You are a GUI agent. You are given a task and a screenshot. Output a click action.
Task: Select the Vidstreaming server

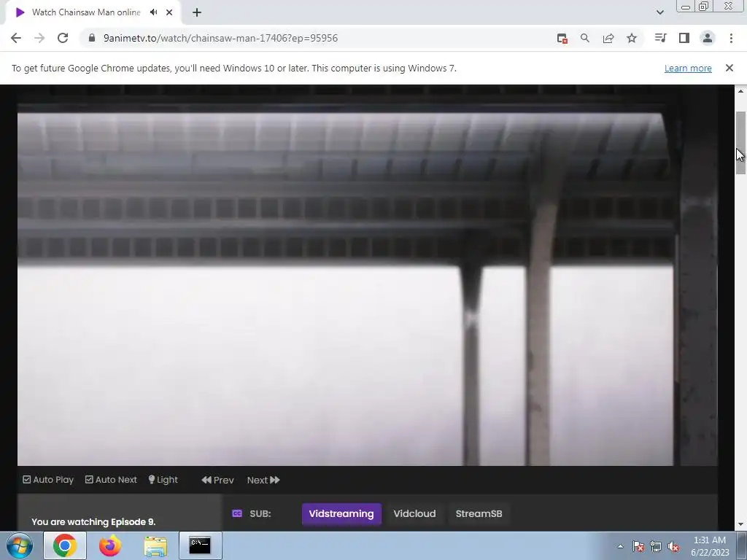coord(341,514)
